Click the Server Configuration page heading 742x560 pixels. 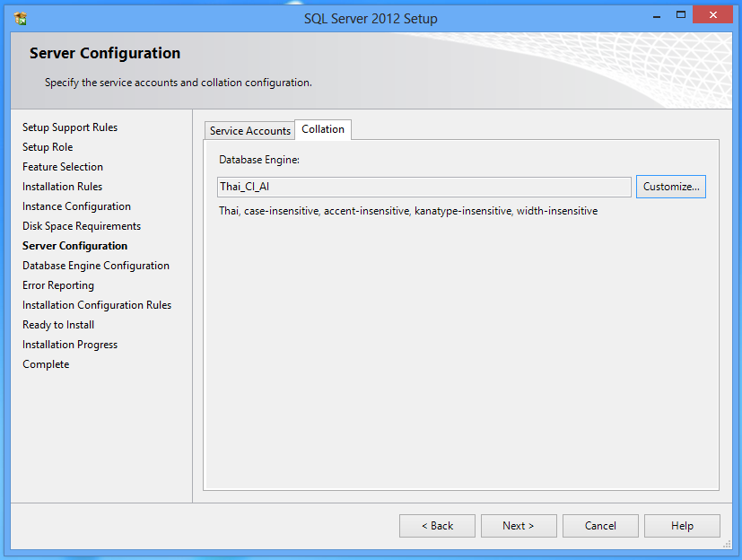pyautogui.click(x=105, y=53)
